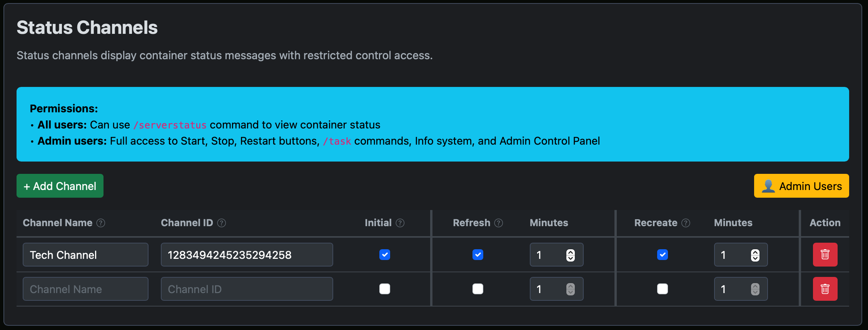Click the Minutes header beside Recreate
Viewport: 868px width, 330px height.
pyautogui.click(x=733, y=223)
